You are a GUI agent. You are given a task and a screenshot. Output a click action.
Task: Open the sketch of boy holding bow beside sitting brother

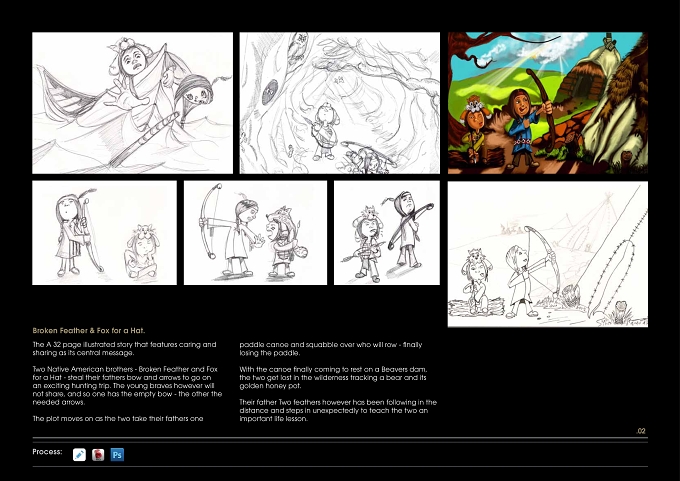[105, 233]
